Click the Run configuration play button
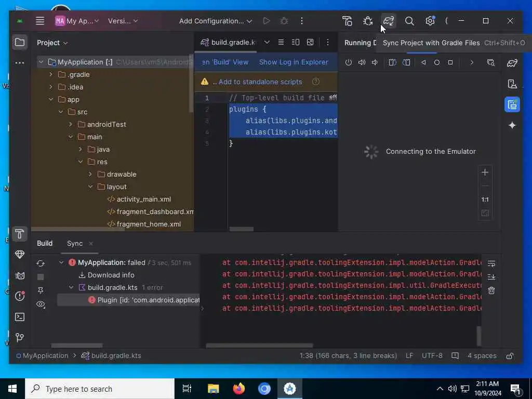532x399 pixels. click(x=267, y=21)
